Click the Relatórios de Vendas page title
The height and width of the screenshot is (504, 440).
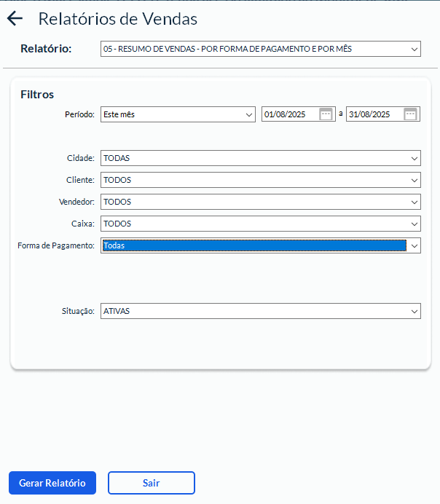pos(117,19)
